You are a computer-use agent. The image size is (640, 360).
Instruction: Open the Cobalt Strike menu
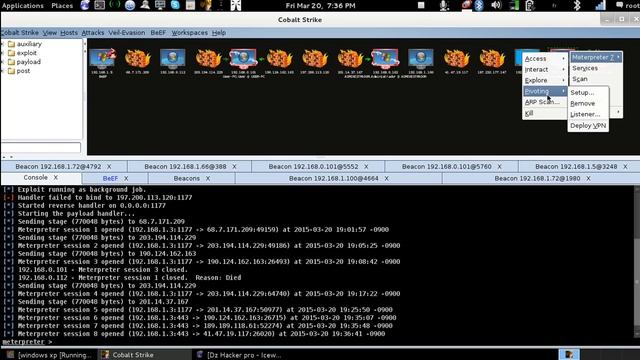(20, 33)
